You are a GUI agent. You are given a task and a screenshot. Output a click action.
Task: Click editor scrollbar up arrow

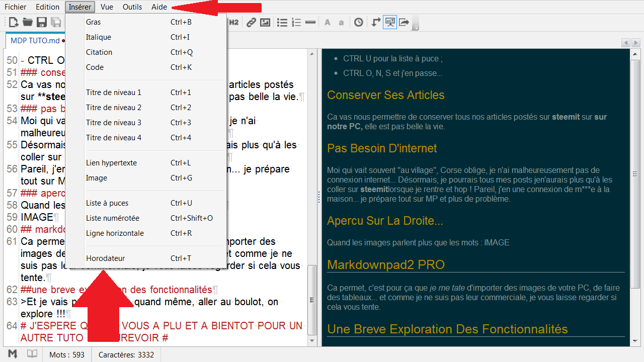(312, 54)
